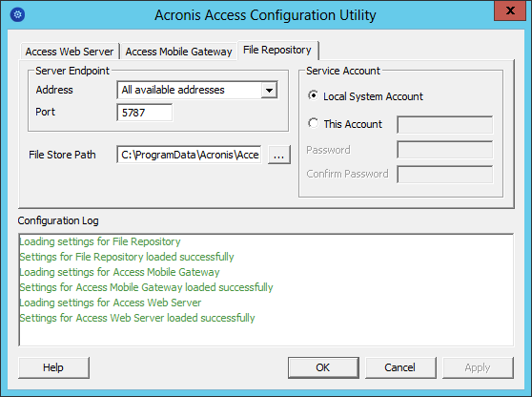The image size is (532, 397).
Task: Open the Access Mobile Gateway tab
Action: 178,52
